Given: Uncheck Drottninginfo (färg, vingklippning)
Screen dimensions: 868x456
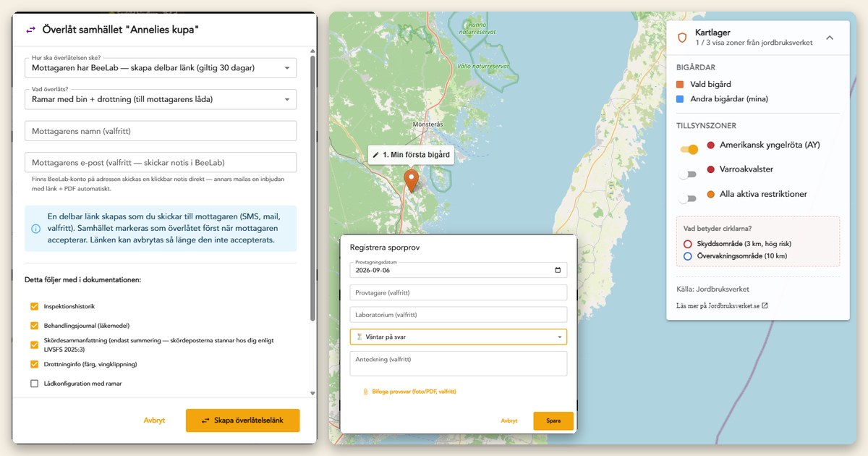Looking at the screenshot, I should click(x=34, y=364).
